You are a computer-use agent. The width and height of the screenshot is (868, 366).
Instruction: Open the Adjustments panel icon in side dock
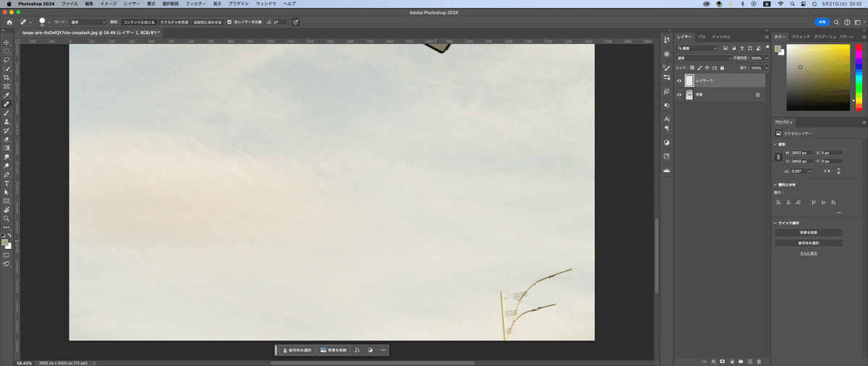[x=667, y=142]
